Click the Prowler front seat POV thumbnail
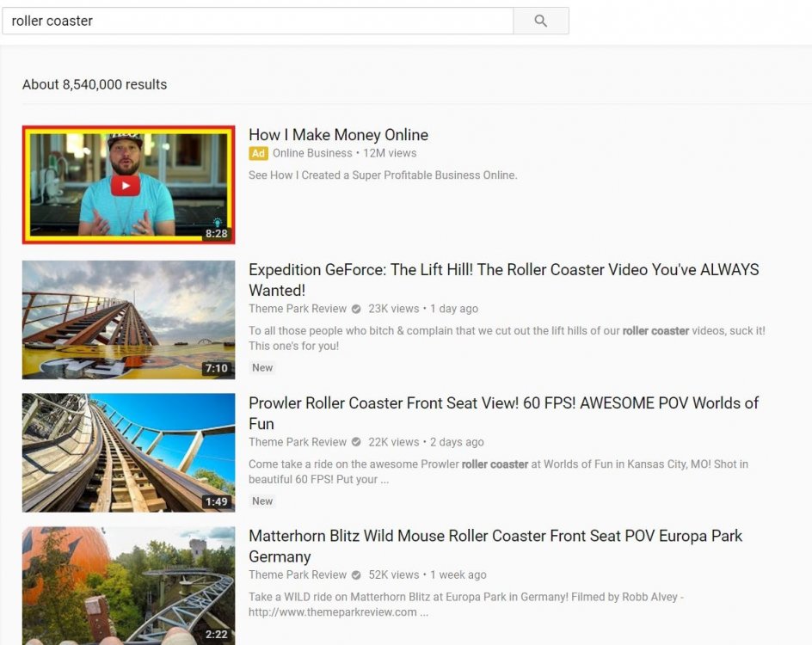 coord(127,452)
